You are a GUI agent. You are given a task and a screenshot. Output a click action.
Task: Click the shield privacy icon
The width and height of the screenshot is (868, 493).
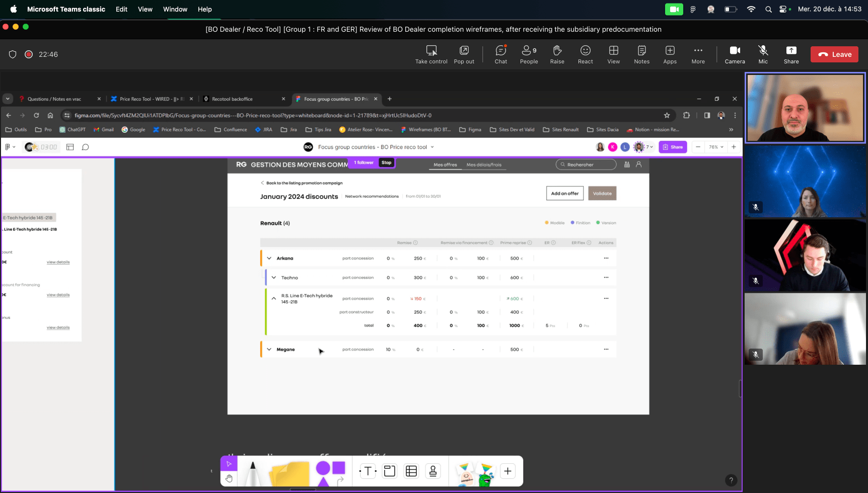[x=13, y=54]
